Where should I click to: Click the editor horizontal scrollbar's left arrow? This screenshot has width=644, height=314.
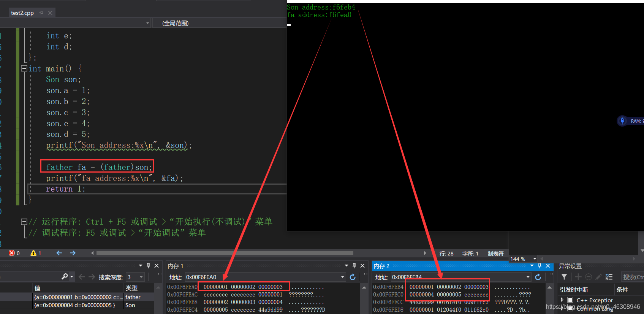(92, 253)
